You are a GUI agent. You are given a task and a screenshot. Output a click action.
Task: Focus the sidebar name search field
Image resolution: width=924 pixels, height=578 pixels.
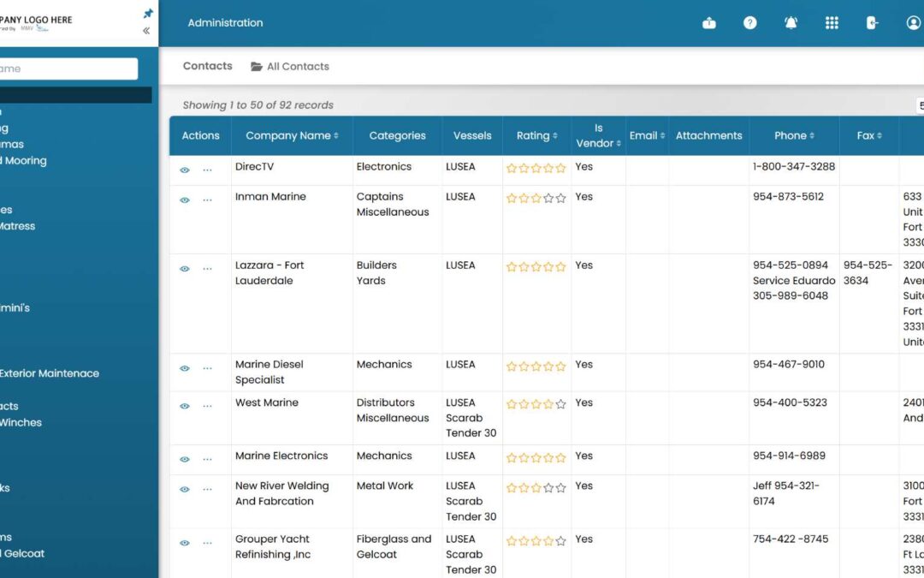(68, 69)
